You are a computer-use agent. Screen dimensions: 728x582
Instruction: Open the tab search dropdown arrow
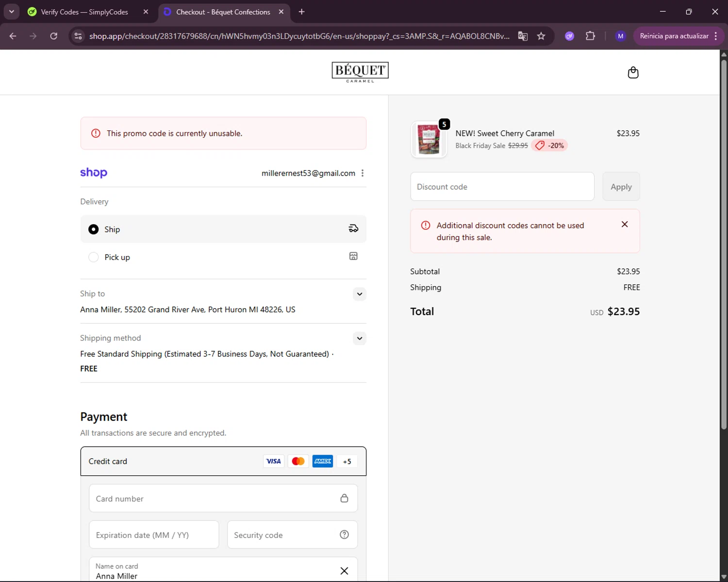tap(11, 12)
